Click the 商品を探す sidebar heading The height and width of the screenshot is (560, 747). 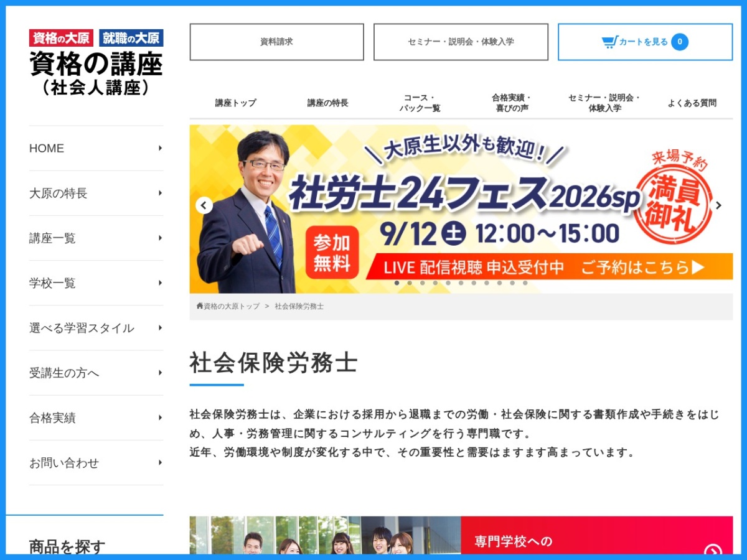(x=67, y=546)
